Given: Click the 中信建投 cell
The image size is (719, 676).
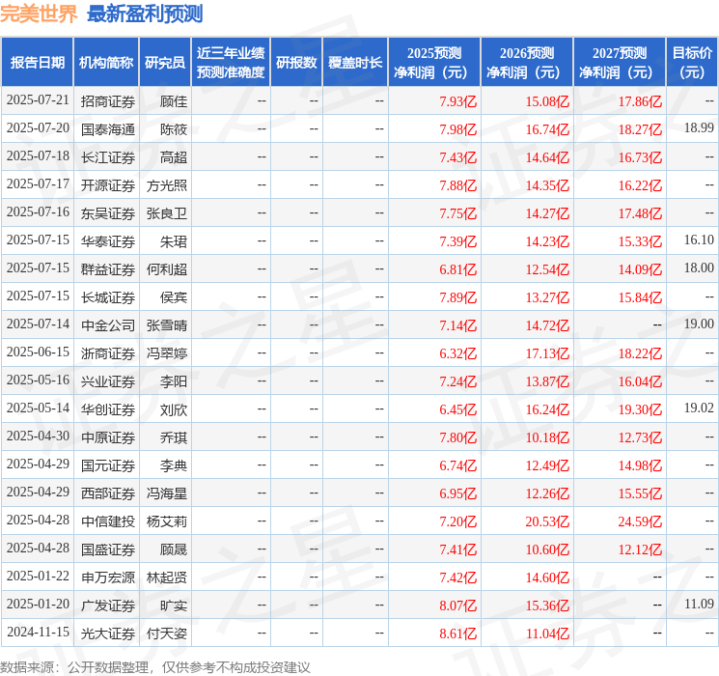Looking at the screenshot, I should (108, 521).
